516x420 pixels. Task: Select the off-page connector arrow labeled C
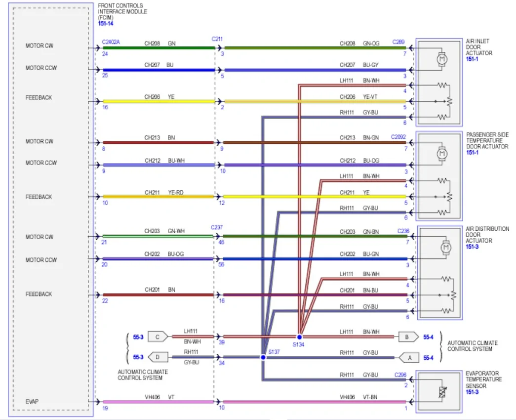(158, 337)
